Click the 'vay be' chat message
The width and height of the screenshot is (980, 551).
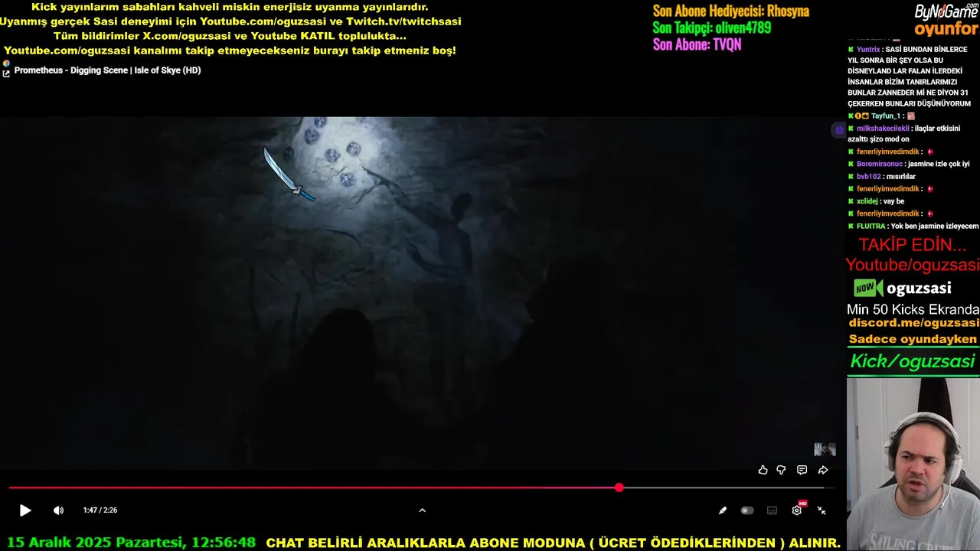893,201
